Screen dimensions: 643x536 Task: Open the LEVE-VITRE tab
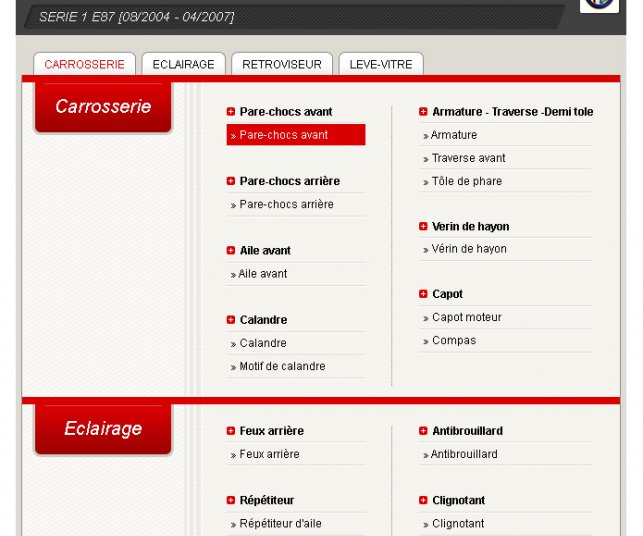[x=381, y=64]
